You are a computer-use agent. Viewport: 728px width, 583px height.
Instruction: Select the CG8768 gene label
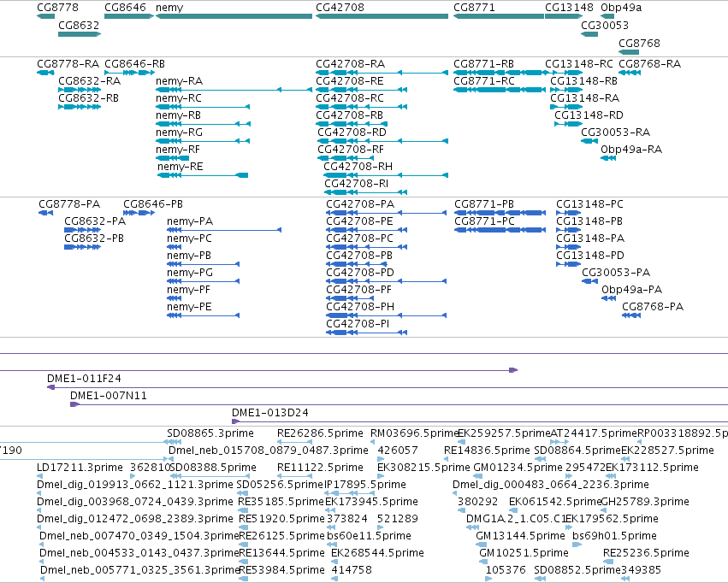coord(639,43)
